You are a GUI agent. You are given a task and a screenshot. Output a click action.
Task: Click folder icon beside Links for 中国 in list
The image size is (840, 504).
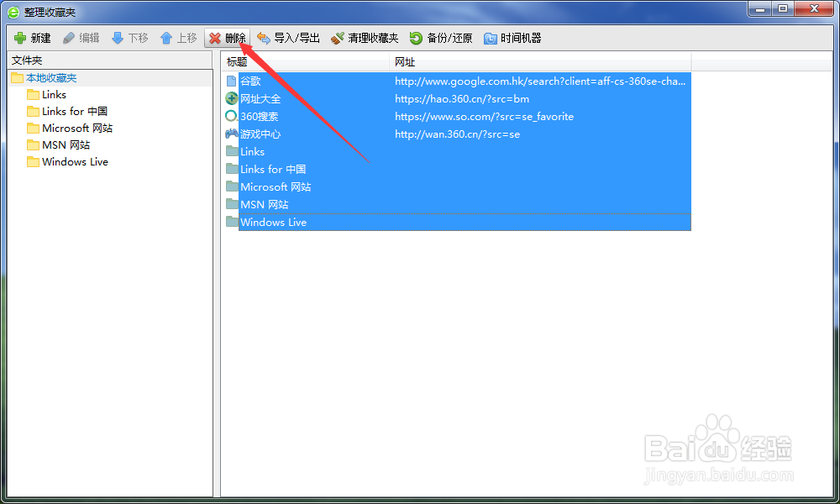pos(232,169)
